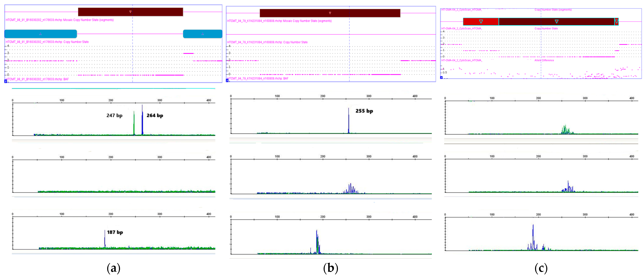Click the up-arrow marker in right blue gain segment
644x278 pixels.
[x=202, y=34]
